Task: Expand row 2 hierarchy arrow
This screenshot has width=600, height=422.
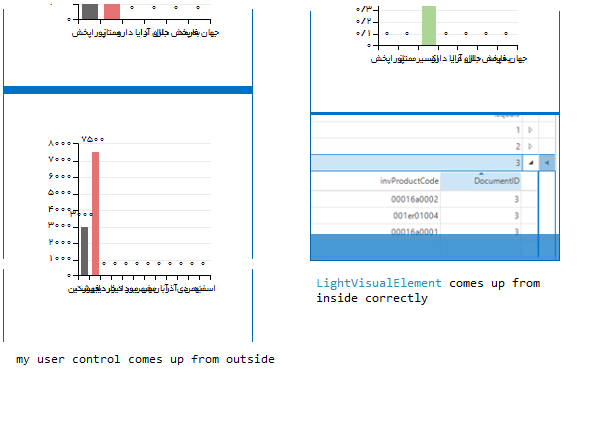Action: coord(530,146)
